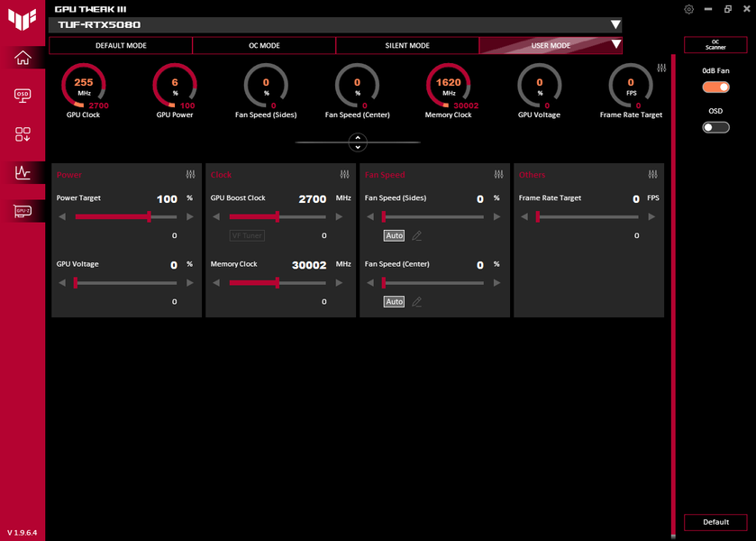Open the Power panel settings icon
Viewport: 756px width, 541px height.
tap(190, 174)
